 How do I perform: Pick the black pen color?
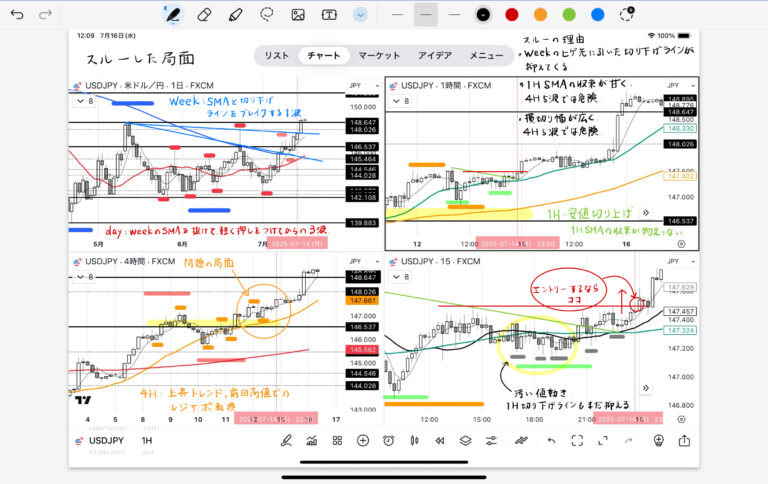[x=483, y=15]
